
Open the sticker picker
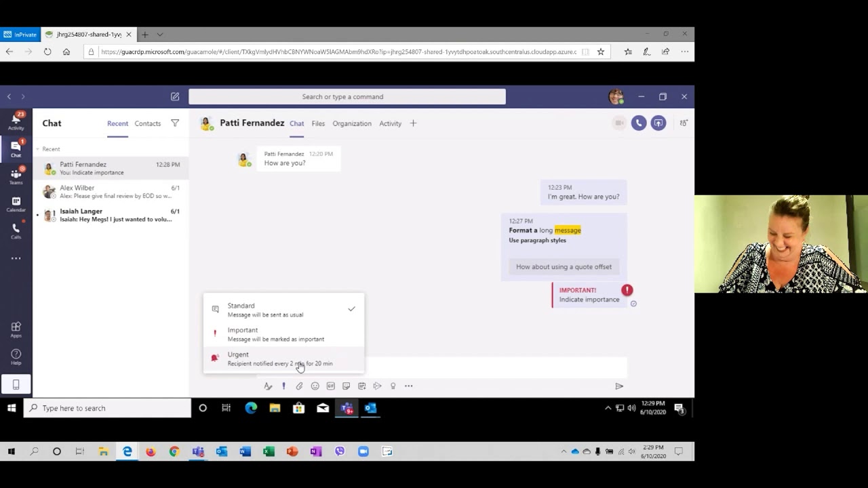click(346, 386)
